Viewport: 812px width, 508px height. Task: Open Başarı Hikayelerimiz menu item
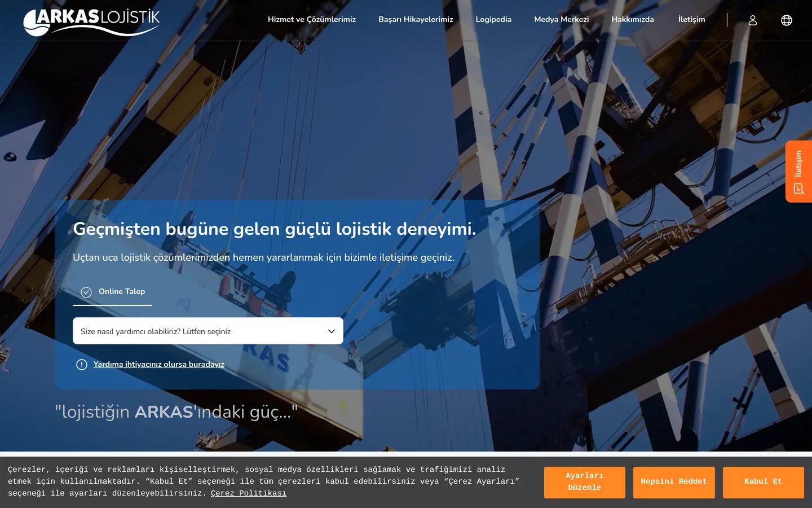pos(416,19)
